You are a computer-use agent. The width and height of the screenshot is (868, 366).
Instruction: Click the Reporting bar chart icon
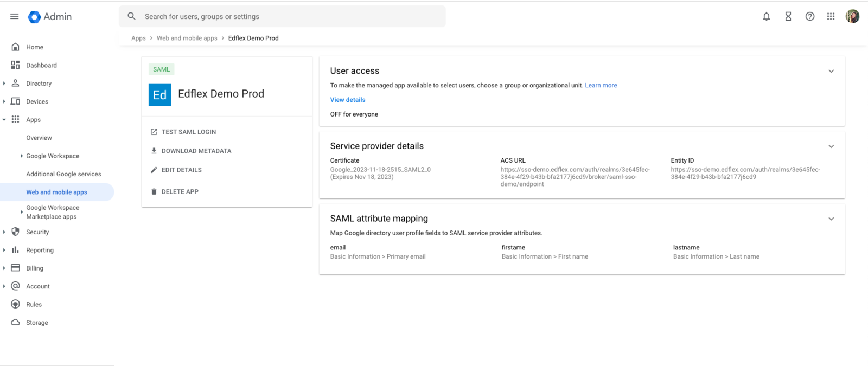pos(15,250)
